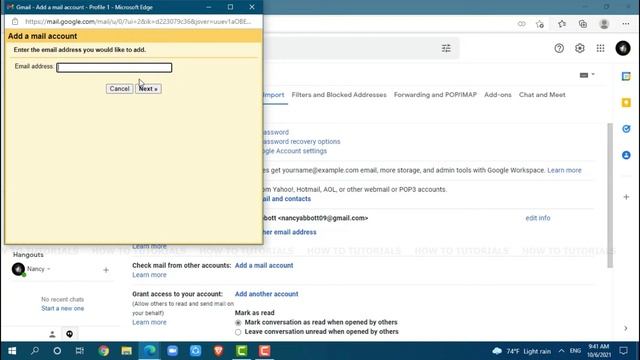Click the Edge favorites star icon
Image resolution: width=640 pixels, height=360 pixels.
tap(562, 24)
